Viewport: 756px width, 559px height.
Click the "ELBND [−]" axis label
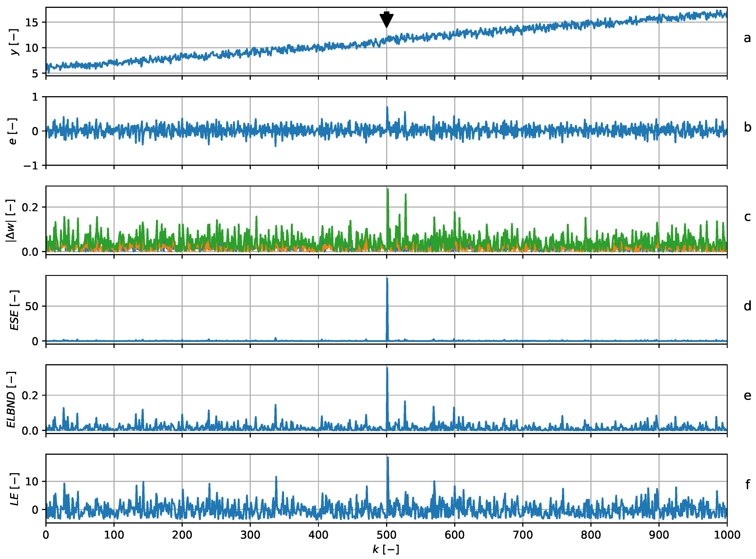click(x=11, y=400)
